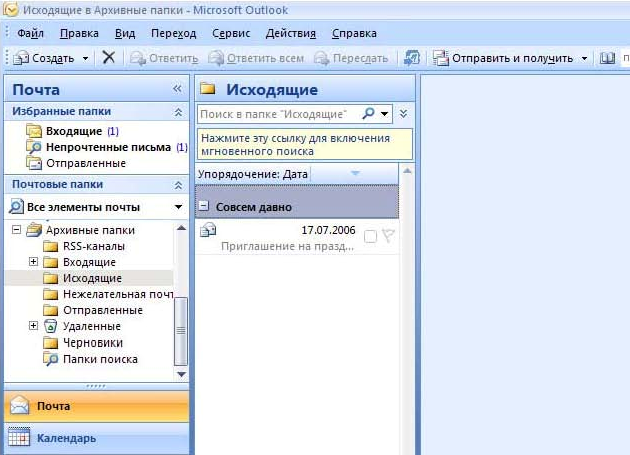Screen dimensions: 630x455
Task: Click message list scrollbar up arrow
Action: [407, 171]
